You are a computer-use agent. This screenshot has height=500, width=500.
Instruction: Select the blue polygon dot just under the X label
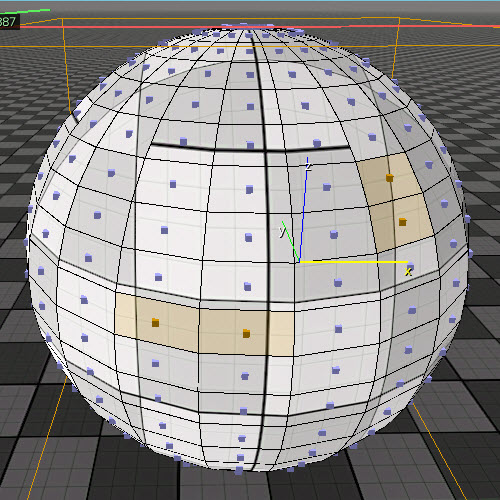click(x=410, y=267)
